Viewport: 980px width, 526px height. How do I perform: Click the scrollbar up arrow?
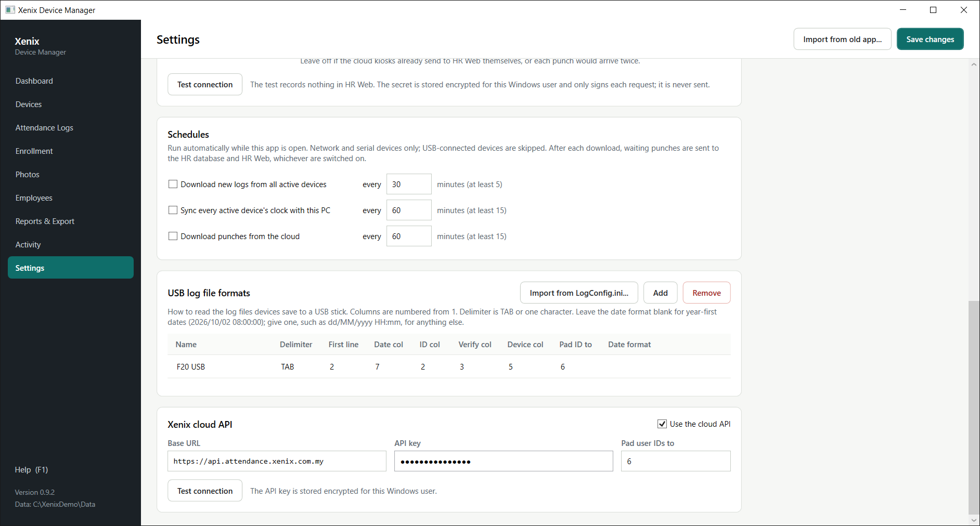pyautogui.click(x=974, y=64)
